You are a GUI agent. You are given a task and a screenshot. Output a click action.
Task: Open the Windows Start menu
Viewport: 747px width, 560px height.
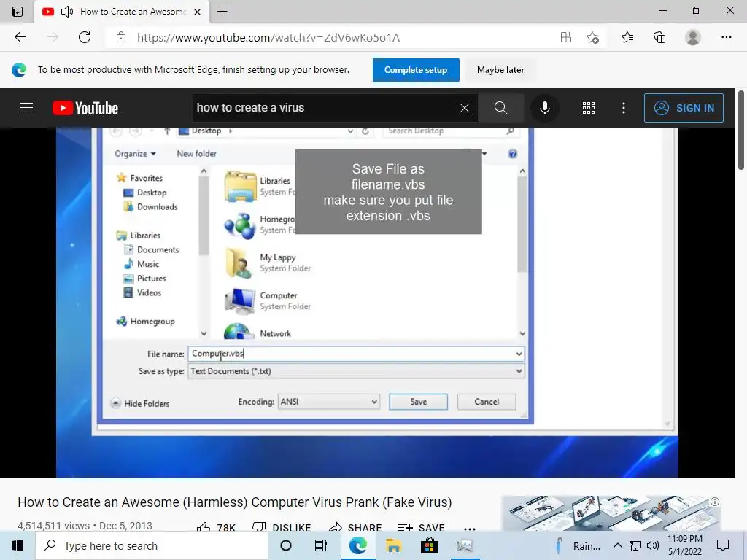click(18, 545)
